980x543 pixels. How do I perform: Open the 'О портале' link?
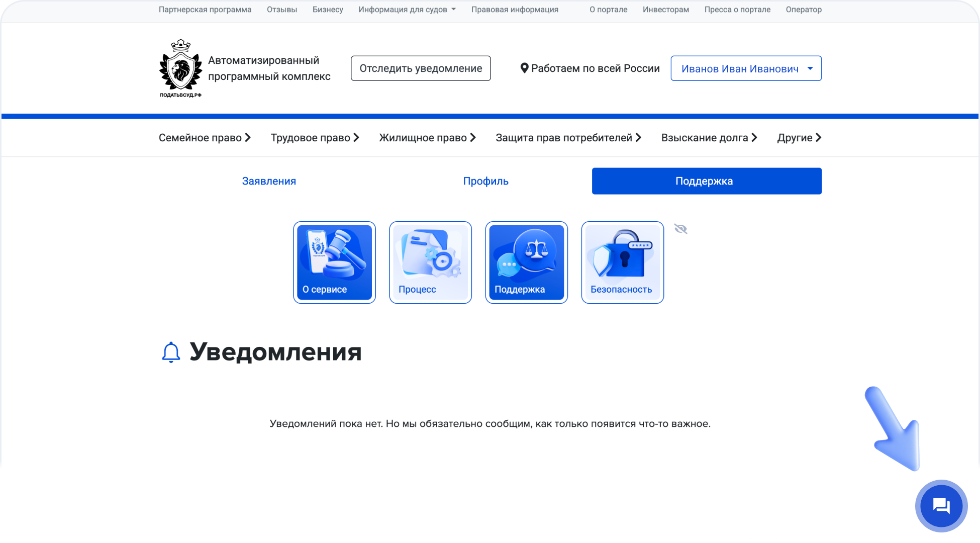coord(609,10)
